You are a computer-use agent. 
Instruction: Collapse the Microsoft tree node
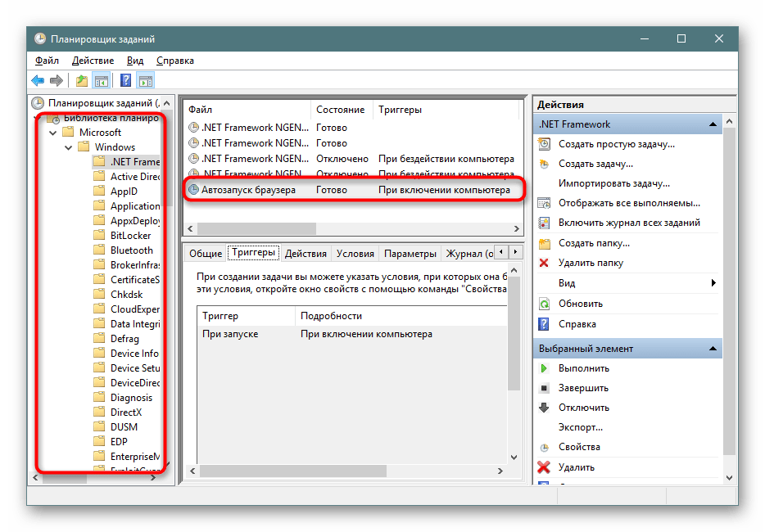click(53, 133)
